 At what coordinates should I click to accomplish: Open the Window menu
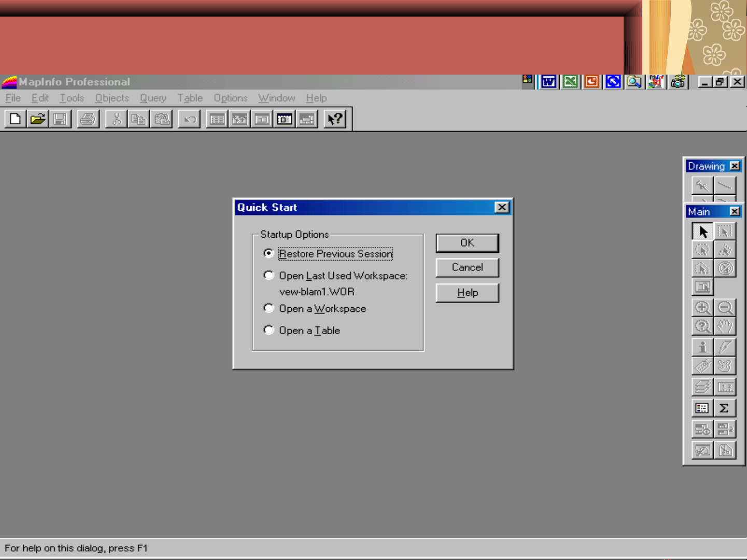point(277,98)
